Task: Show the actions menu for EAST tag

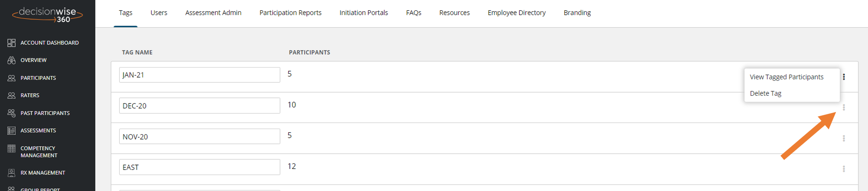Action: coord(844,169)
